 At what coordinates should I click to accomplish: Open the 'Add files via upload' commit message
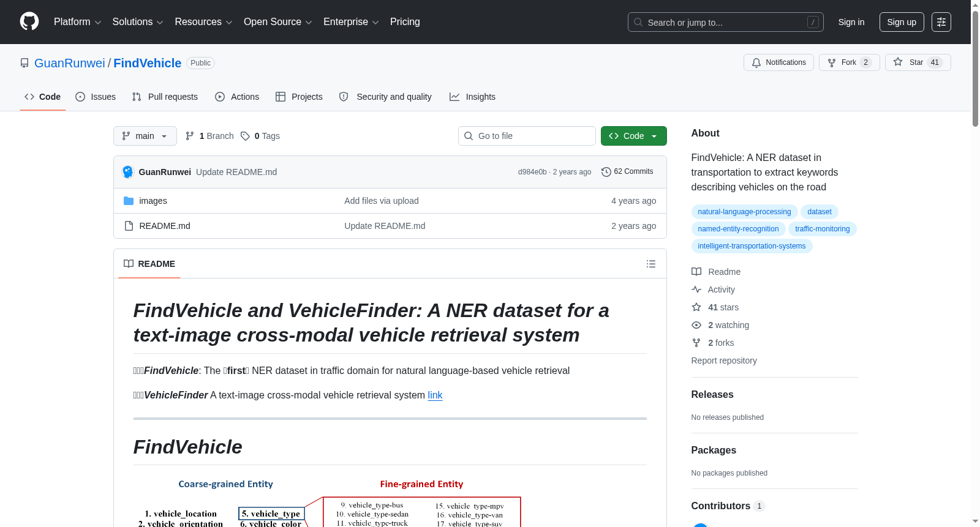382,201
